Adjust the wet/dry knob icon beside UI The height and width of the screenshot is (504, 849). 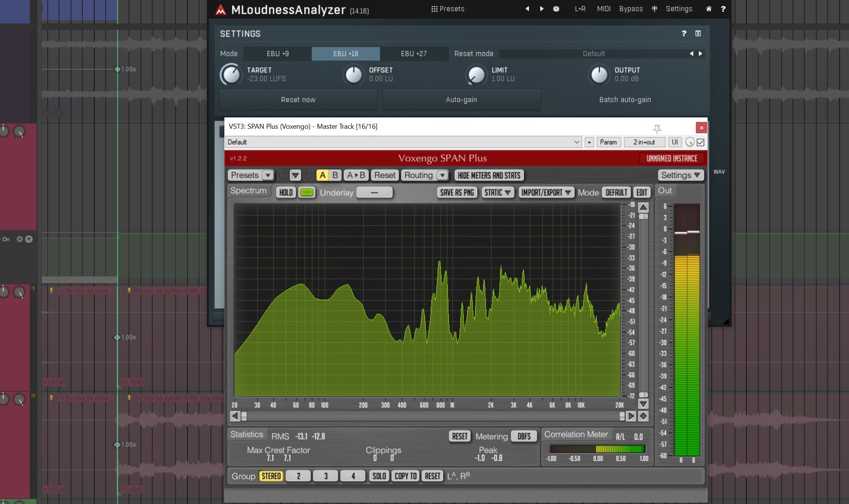689,142
